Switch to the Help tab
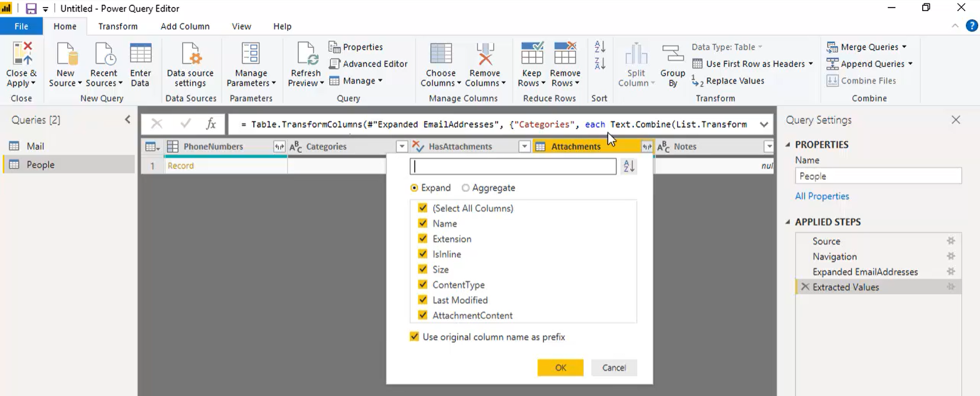 point(282,26)
